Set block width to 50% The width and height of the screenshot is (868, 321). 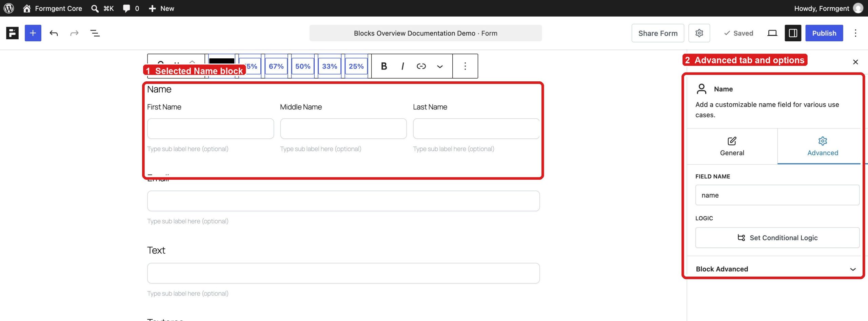pyautogui.click(x=303, y=66)
